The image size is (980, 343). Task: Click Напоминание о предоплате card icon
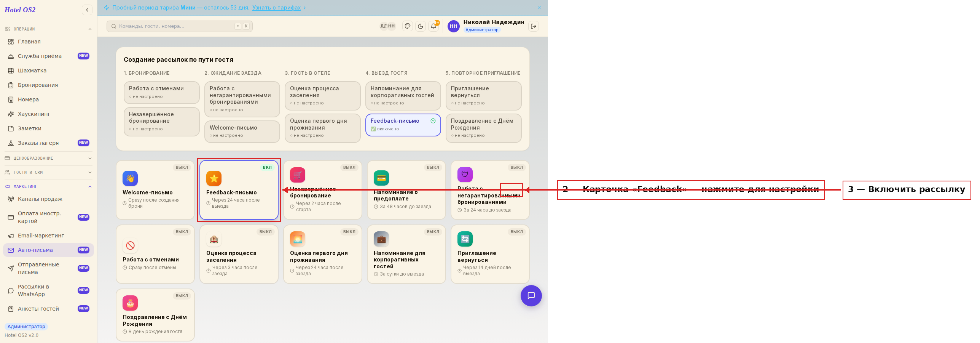(381, 178)
